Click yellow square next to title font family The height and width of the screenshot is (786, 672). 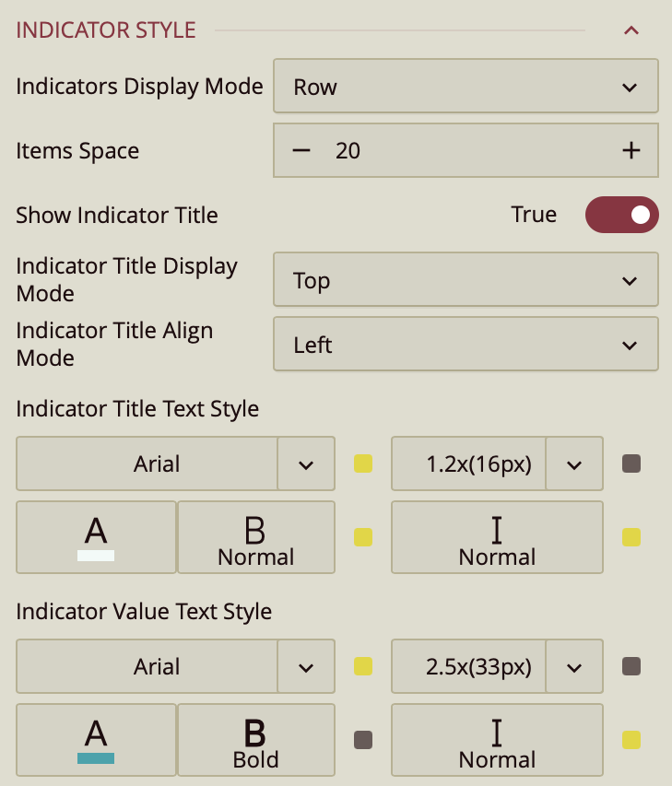tap(363, 463)
